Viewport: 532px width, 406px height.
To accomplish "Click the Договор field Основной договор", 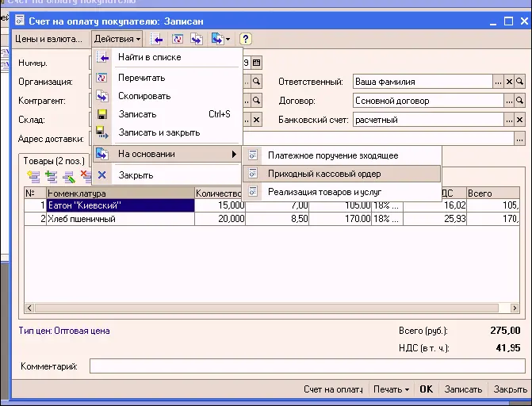I will coord(428,101).
